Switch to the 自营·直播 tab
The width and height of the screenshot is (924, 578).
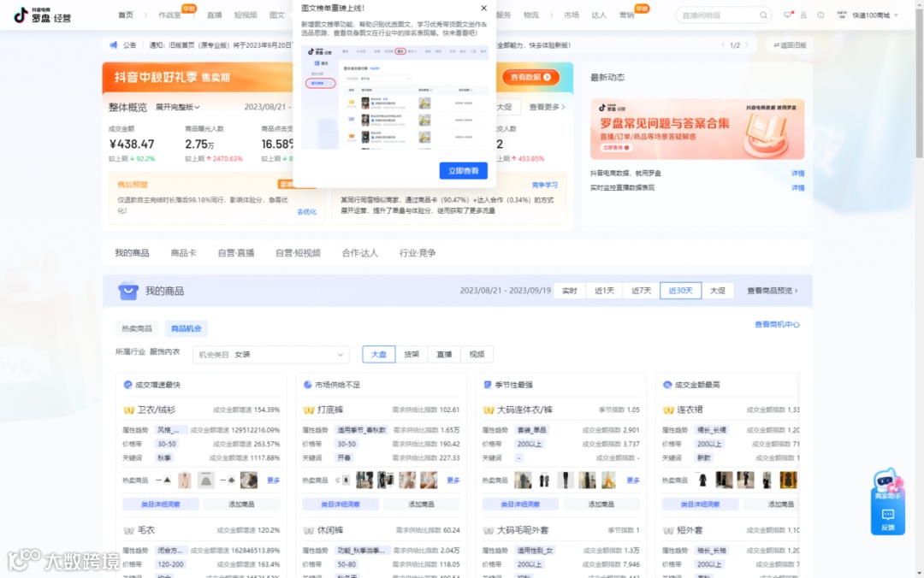(236, 253)
